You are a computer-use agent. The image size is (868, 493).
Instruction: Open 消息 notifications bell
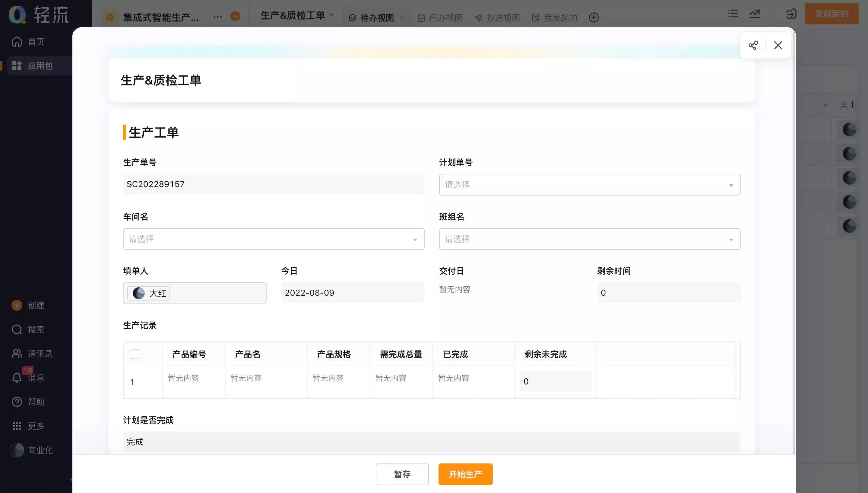[17, 377]
